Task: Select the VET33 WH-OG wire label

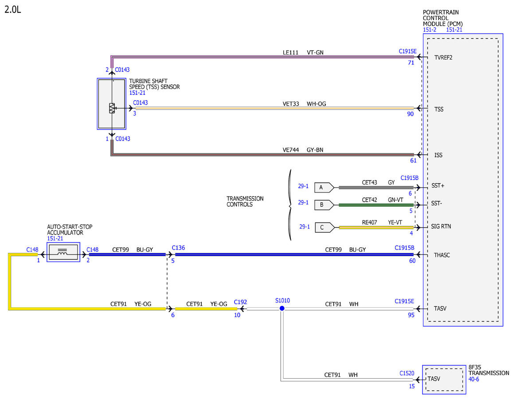Action: [304, 104]
